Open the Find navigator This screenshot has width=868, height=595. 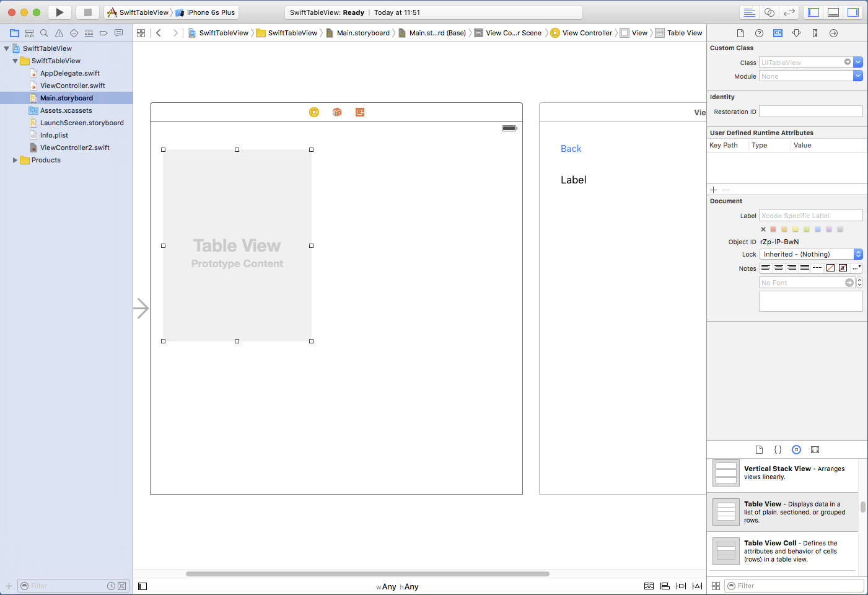tap(44, 33)
